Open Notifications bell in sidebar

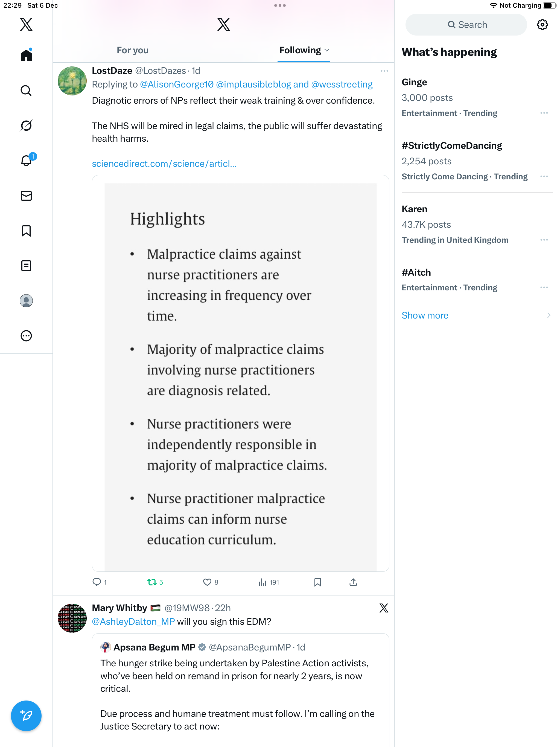pos(26,161)
